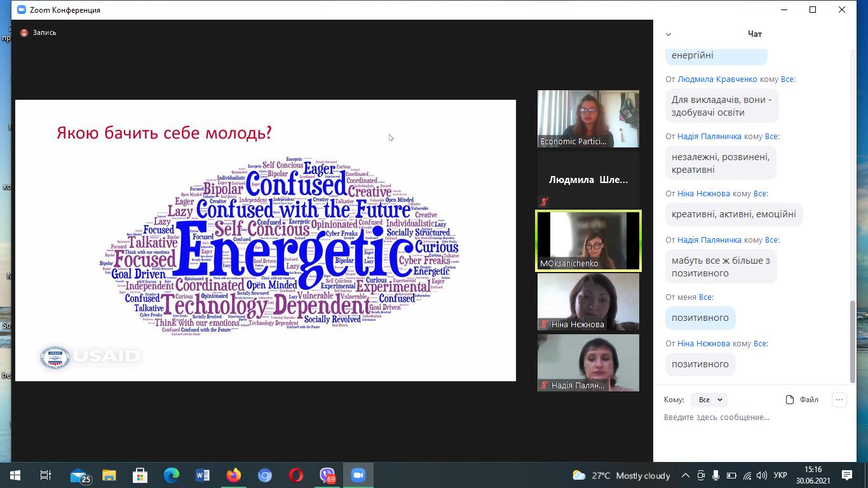
Task: Click the Zoom icon in the title bar
Action: click(22, 10)
